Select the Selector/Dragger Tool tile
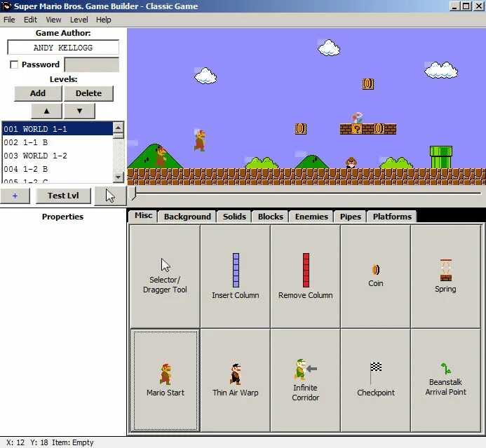Screen dimensions: 486x448 click(165, 276)
